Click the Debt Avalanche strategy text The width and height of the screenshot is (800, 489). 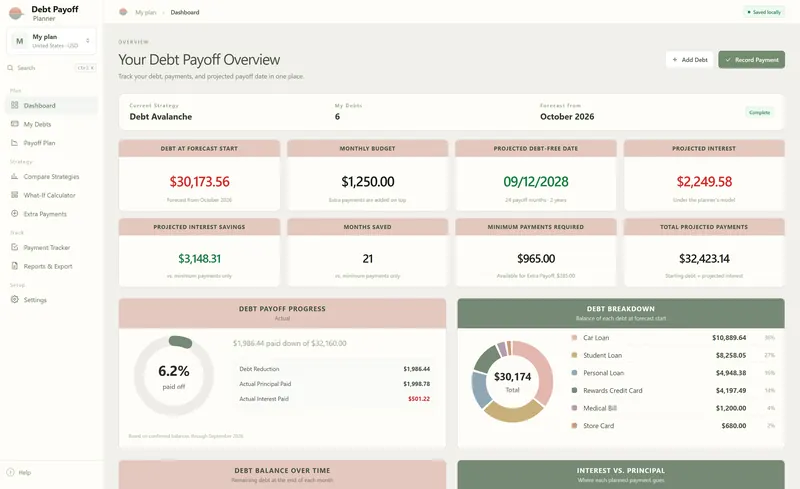[161, 116]
